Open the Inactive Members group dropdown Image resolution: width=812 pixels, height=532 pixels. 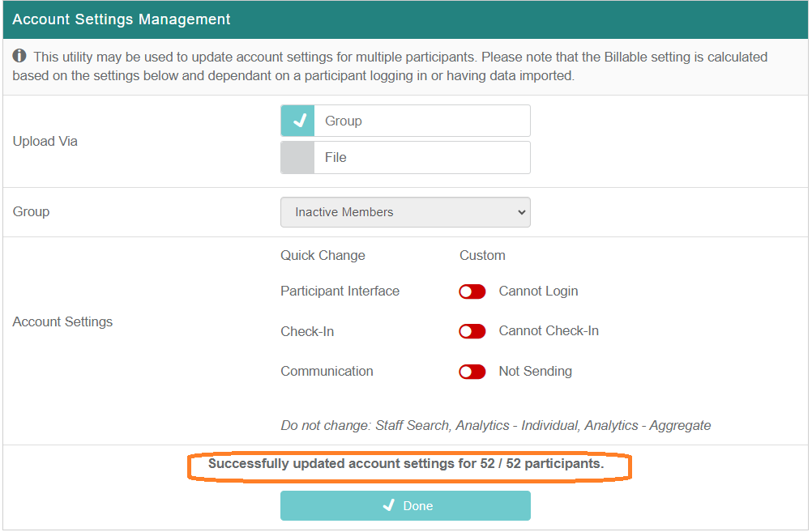click(404, 212)
